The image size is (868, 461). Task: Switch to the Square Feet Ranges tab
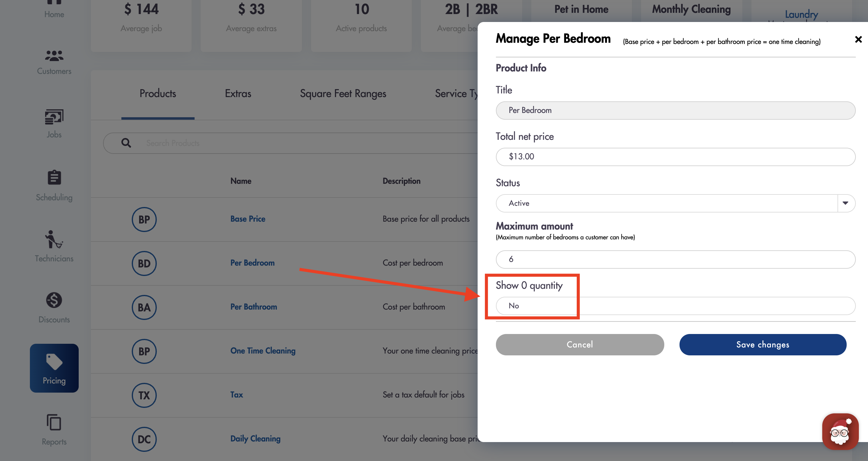click(x=343, y=93)
